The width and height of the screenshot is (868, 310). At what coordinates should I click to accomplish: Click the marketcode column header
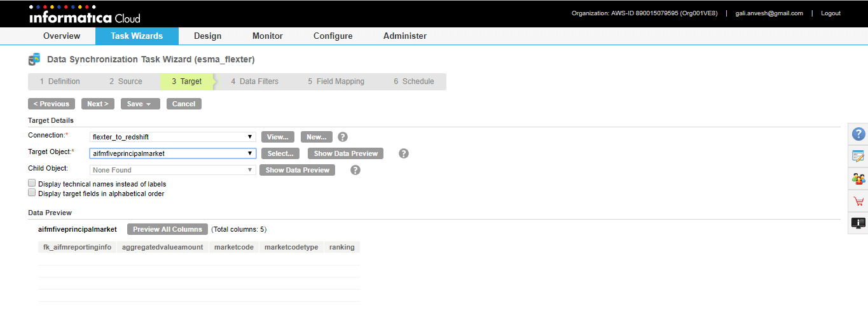tap(234, 247)
